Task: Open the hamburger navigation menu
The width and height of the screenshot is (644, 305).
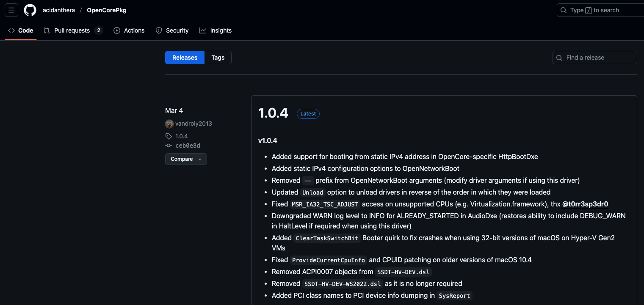Action: click(11, 10)
